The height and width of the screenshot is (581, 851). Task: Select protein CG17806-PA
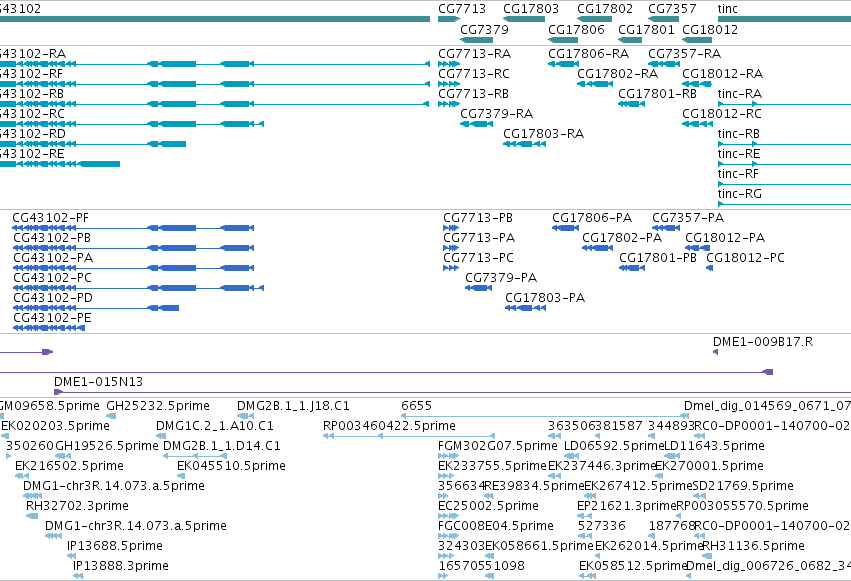[566, 228]
